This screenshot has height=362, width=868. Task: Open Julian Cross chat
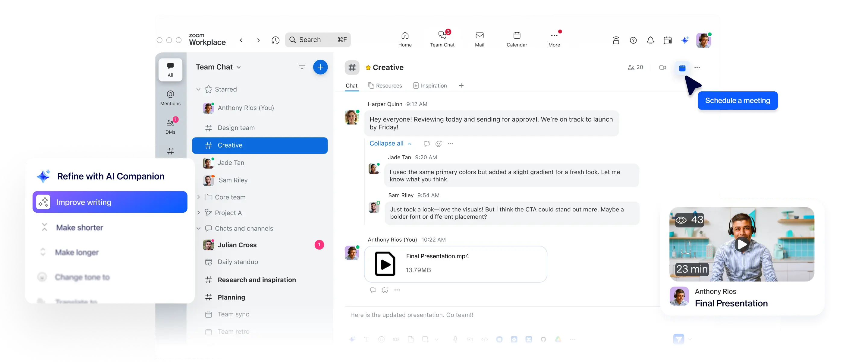click(x=237, y=245)
